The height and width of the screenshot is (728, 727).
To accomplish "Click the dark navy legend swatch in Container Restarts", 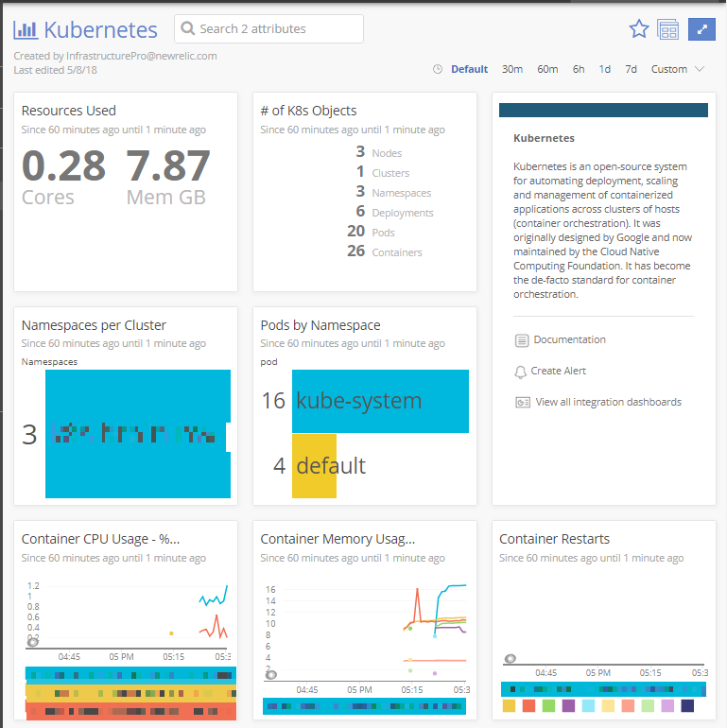I will coord(687,705).
